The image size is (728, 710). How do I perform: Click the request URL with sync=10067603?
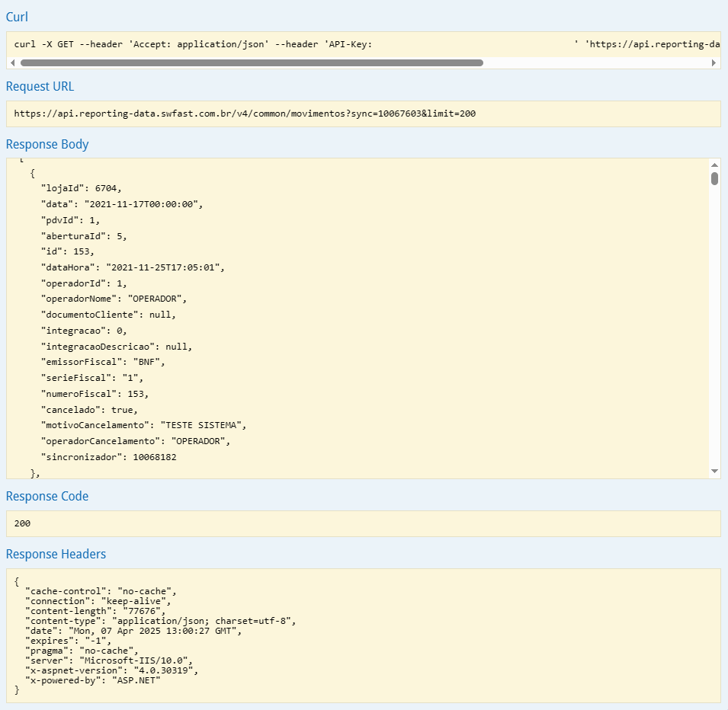245,114
